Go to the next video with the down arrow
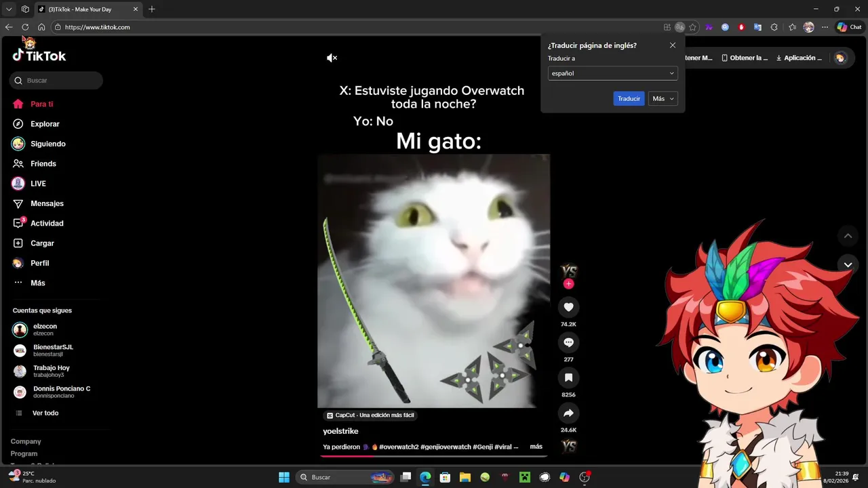This screenshot has width=868, height=488. pyautogui.click(x=848, y=264)
